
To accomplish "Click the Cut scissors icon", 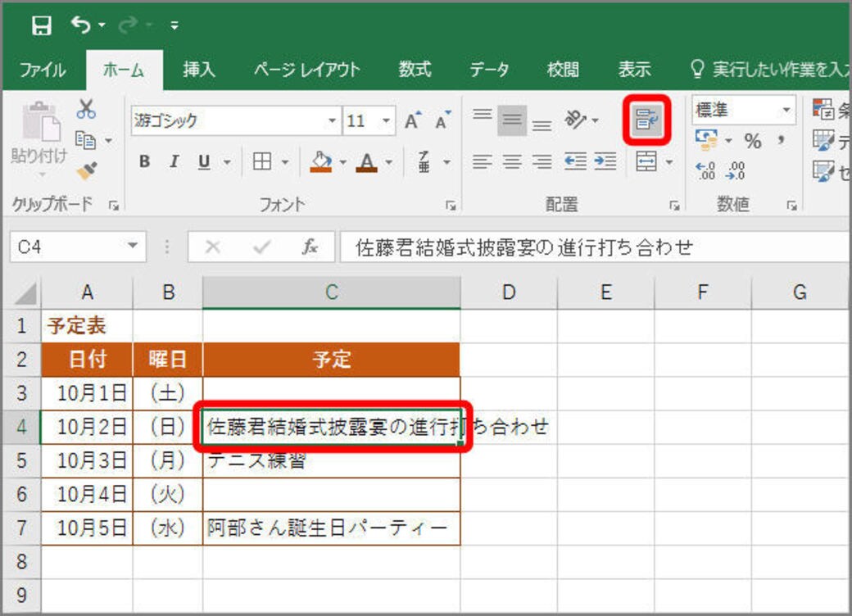I will point(86,109).
